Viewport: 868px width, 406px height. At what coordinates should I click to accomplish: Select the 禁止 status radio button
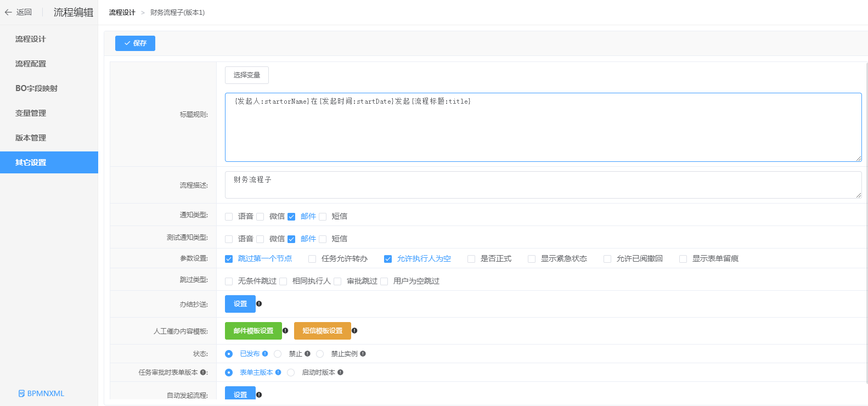(x=278, y=354)
